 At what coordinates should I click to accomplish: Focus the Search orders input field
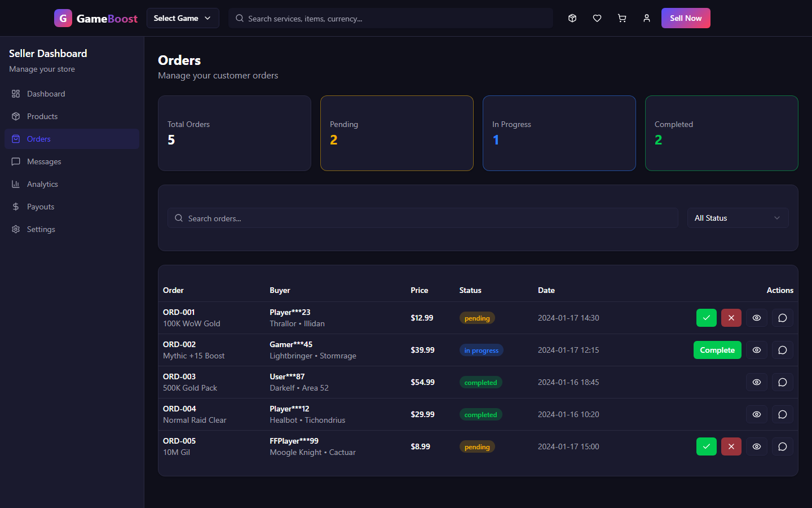coord(423,218)
